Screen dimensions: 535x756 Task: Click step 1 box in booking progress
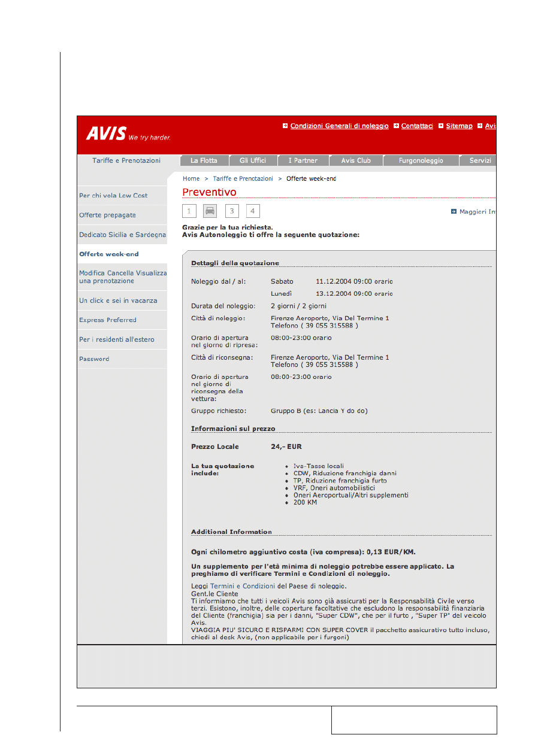coord(189,211)
